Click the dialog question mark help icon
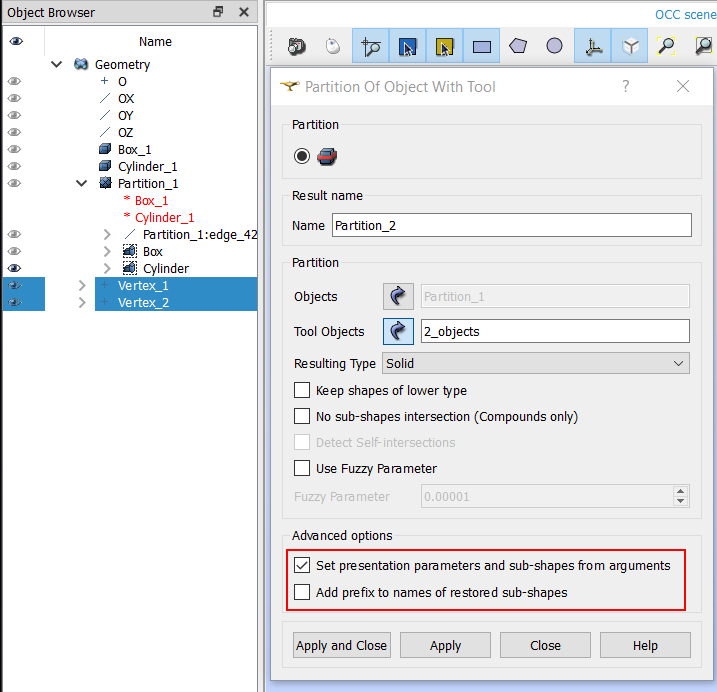 tap(626, 86)
